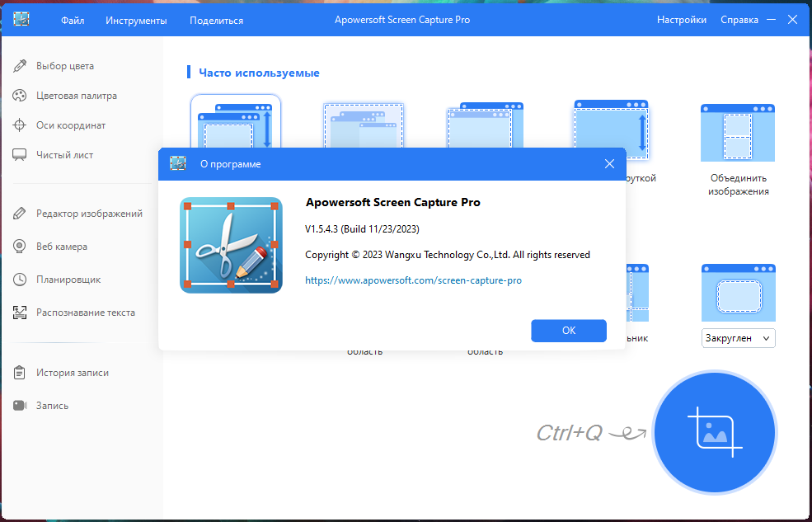Select the third capture mode icon with overlapping windows

point(486,126)
